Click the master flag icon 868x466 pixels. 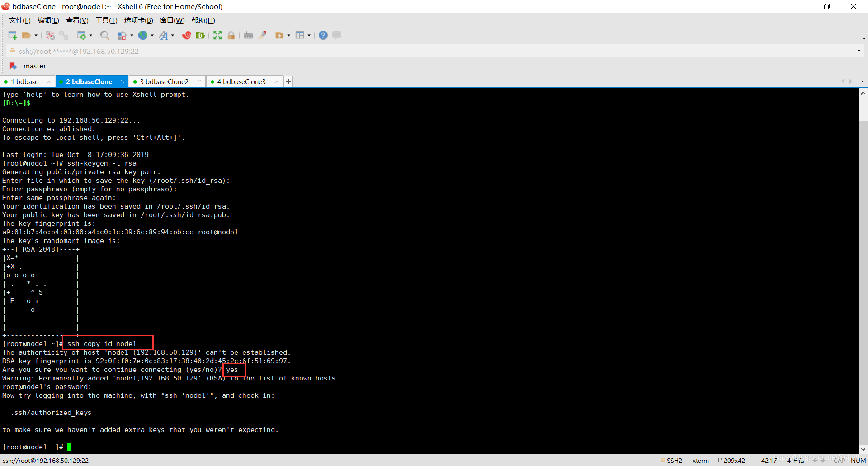tap(13, 66)
